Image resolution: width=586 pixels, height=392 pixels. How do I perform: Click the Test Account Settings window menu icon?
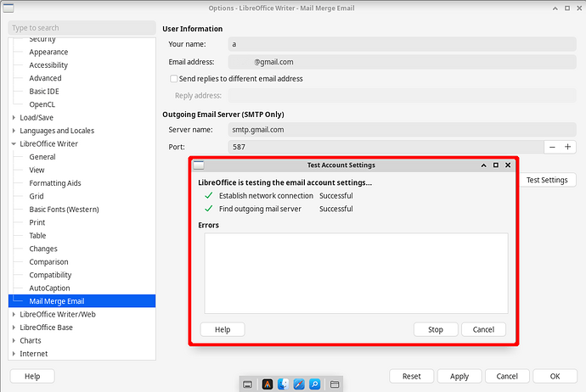198,165
